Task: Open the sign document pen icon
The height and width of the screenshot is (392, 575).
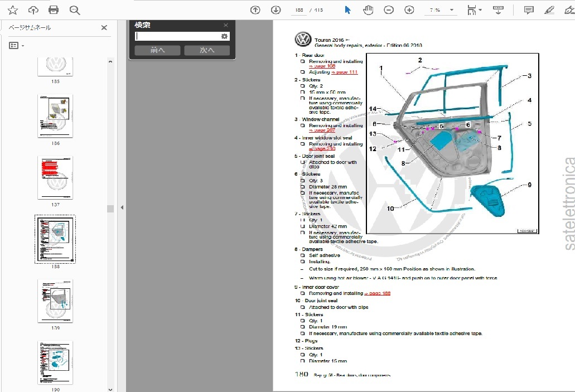Action: click(569, 10)
